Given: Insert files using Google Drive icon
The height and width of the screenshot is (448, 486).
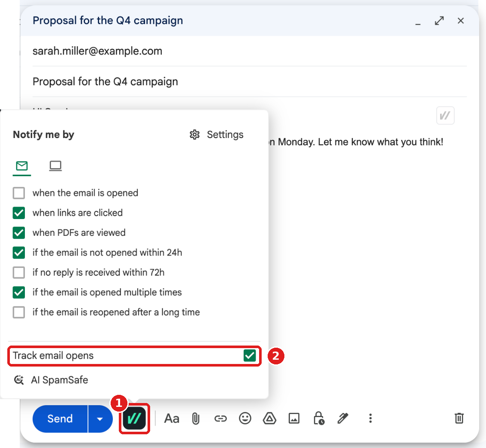Looking at the screenshot, I should pyautogui.click(x=269, y=418).
